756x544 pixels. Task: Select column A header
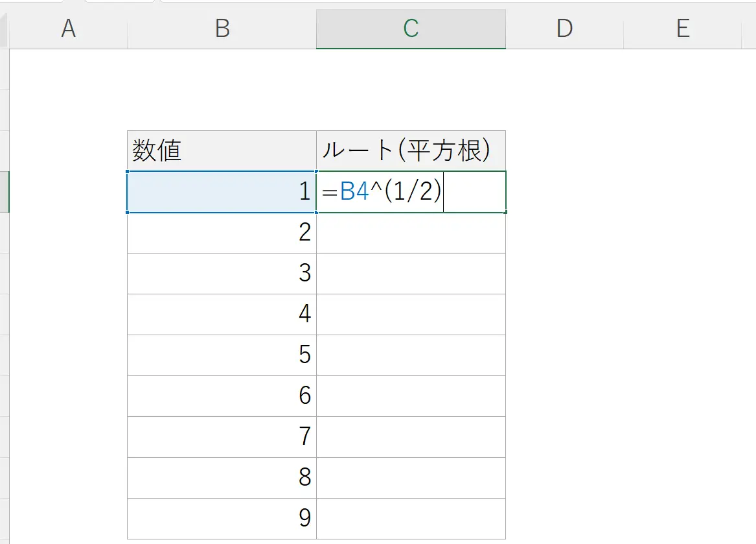pos(68,29)
